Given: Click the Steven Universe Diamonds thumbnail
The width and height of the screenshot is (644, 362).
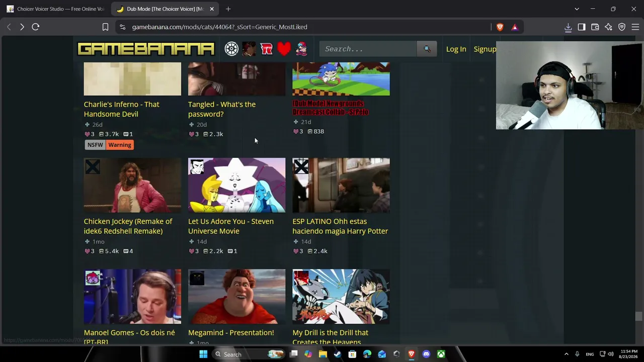Looking at the screenshot, I should click(236, 185).
